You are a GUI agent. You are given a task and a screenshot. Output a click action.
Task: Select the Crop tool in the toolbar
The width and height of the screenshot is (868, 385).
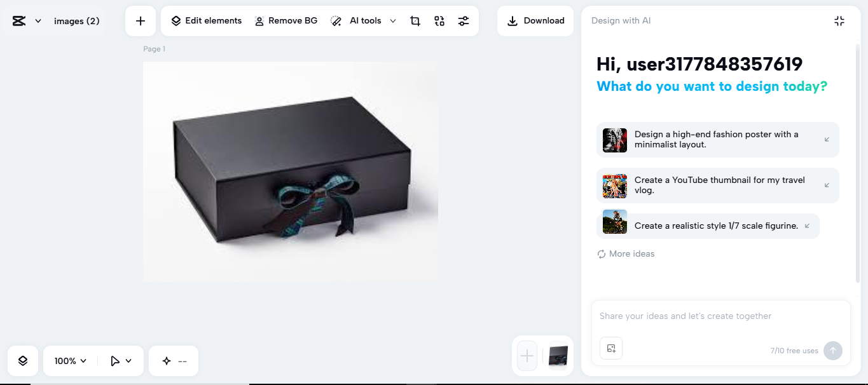415,20
